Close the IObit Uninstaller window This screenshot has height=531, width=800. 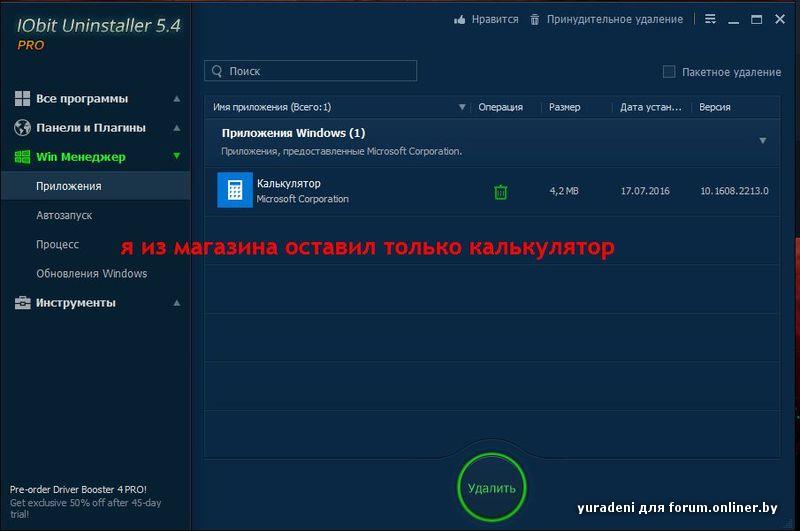[x=780, y=19]
